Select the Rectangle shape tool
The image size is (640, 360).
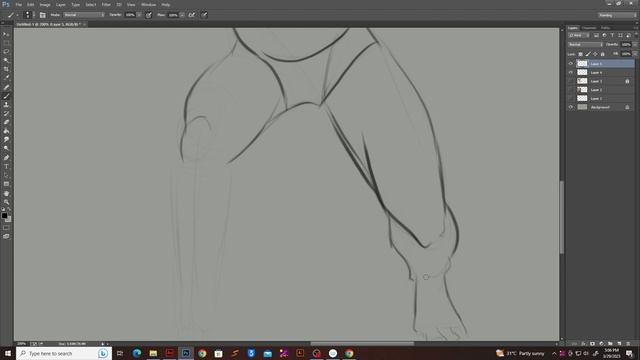pos(6,184)
